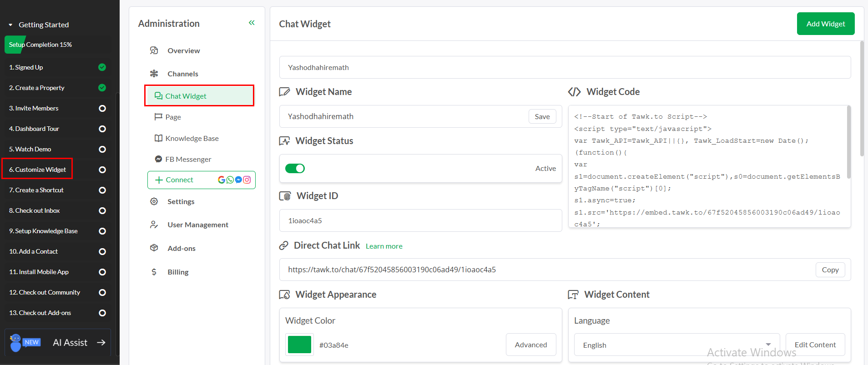This screenshot has width=868, height=365.
Task: Click the AI Assist robot icon
Action: point(16,342)
